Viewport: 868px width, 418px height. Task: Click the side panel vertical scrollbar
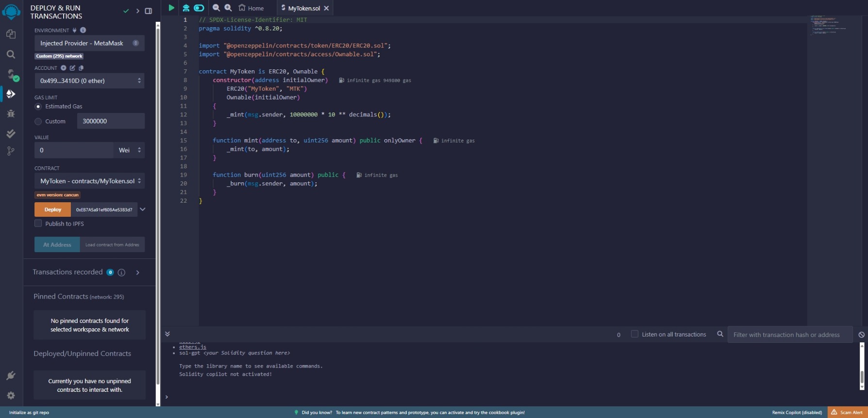(x=158, y=213)
